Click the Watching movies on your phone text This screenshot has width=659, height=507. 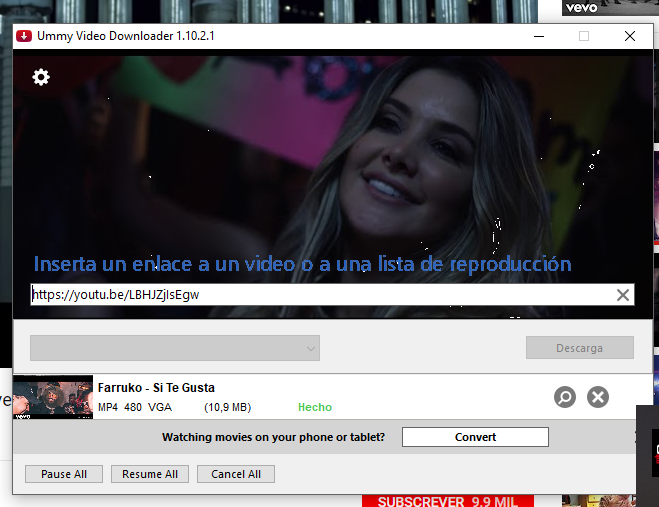pos(273,437)
